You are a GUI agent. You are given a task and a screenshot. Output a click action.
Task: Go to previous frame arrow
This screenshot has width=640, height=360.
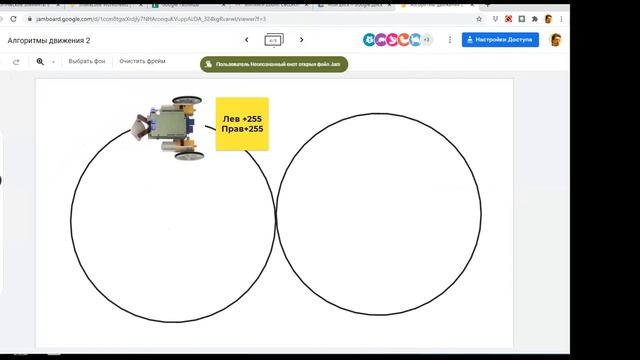coord(247,40)
